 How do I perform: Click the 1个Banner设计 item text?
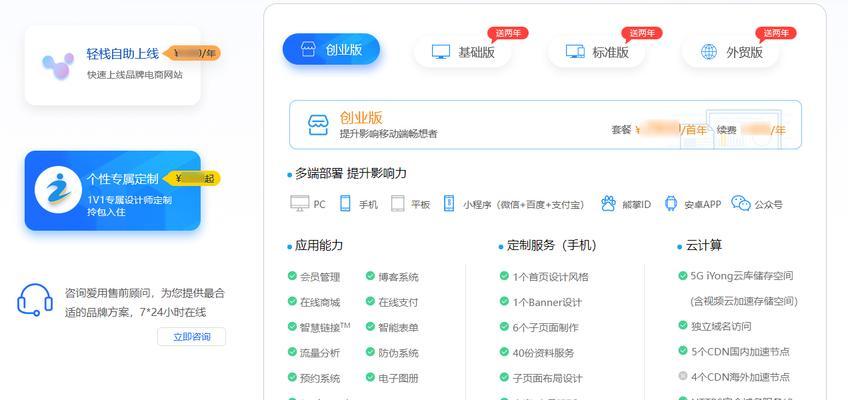tap(547, 302)
